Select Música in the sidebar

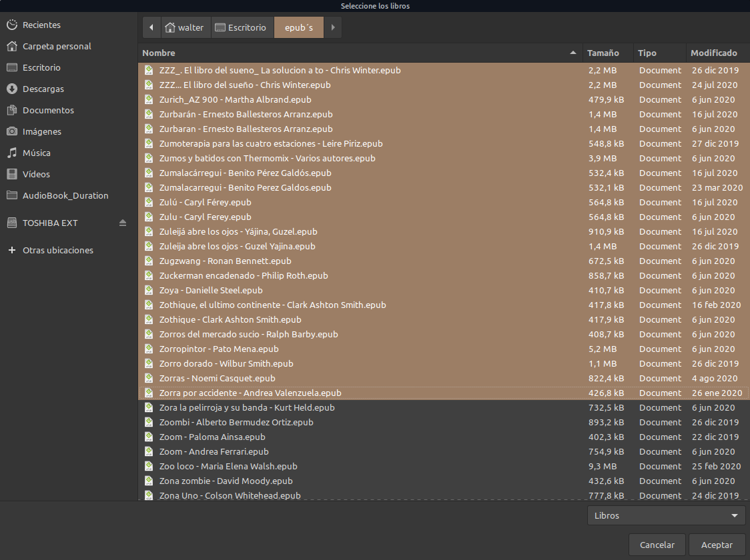[x=36, y=153]
